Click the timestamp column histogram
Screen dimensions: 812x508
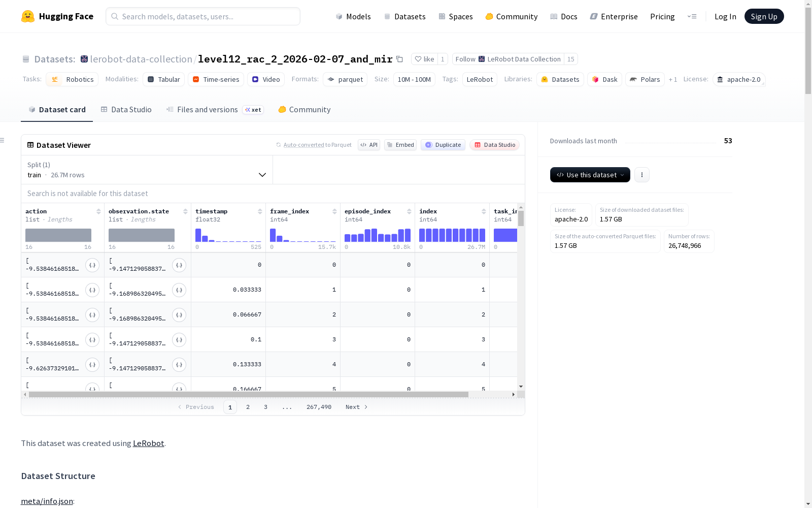[228, 235]
